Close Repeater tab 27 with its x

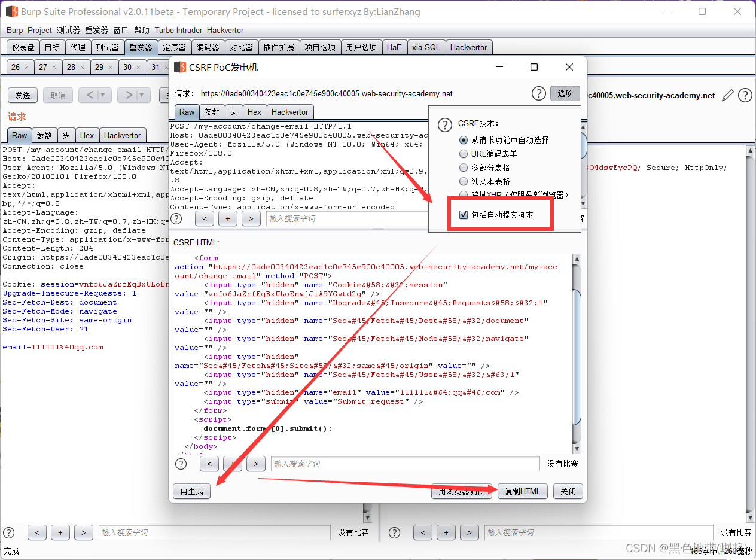click(54, 68)
